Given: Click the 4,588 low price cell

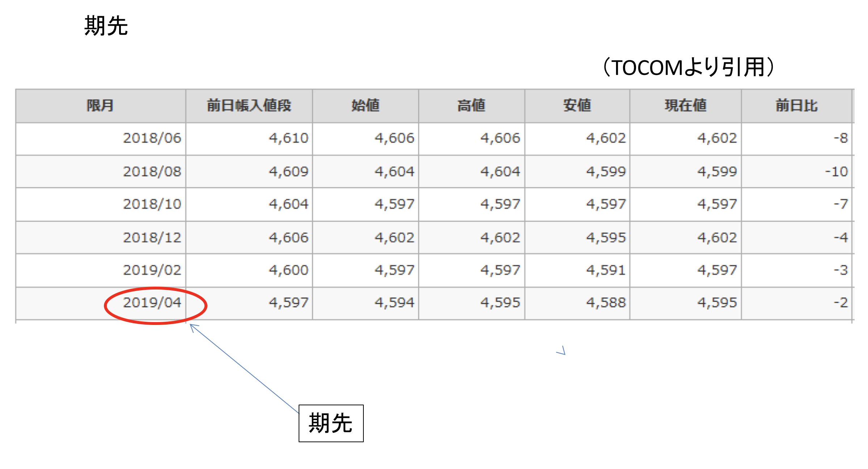Looking at the screenshot, I should tap(606, 303).
